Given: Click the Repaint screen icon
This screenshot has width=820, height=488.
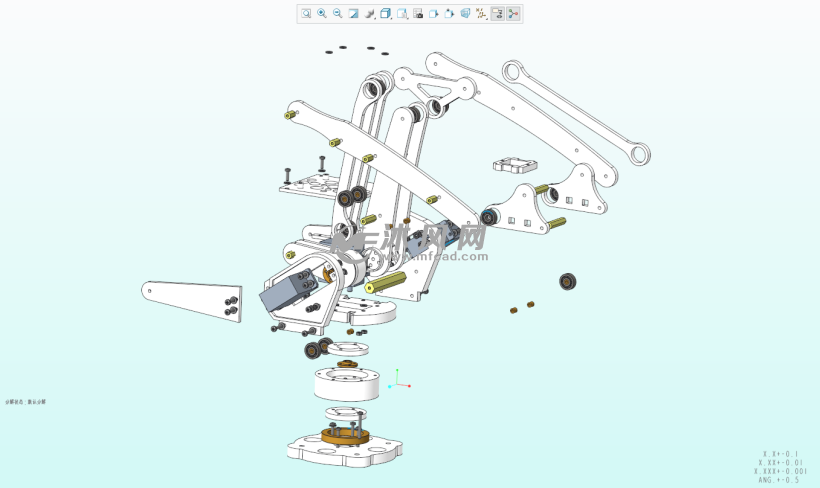Looking at the screenshot, I should coord(354,14).
